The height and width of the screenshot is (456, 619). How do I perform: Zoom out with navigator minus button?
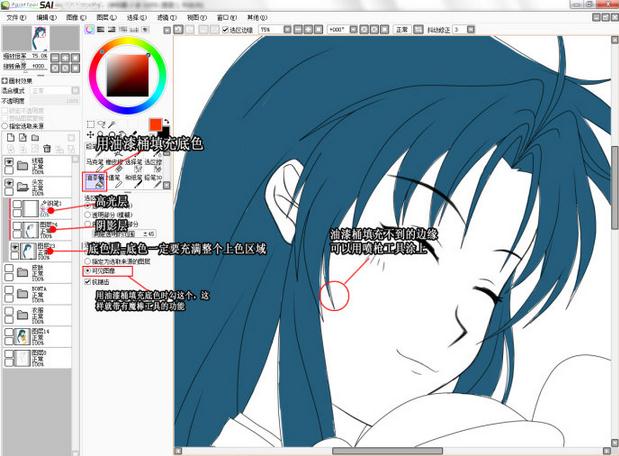[55, 58]
